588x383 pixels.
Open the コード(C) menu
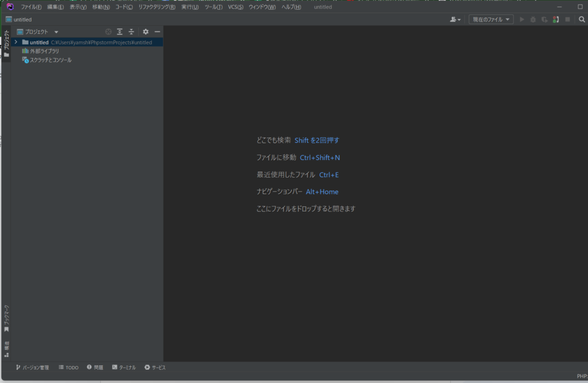point(124,7)
